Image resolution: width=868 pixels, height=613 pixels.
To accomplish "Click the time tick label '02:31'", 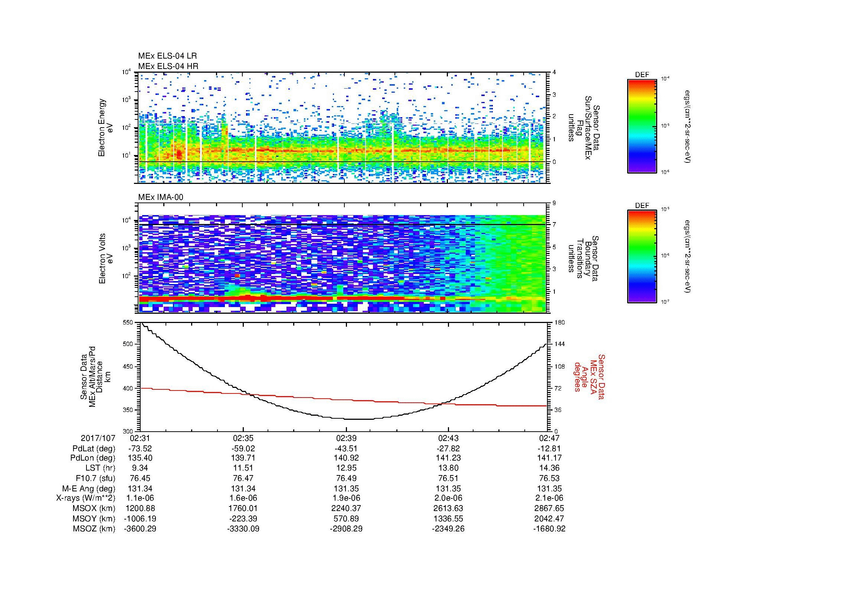I will (x=140, y=438).
